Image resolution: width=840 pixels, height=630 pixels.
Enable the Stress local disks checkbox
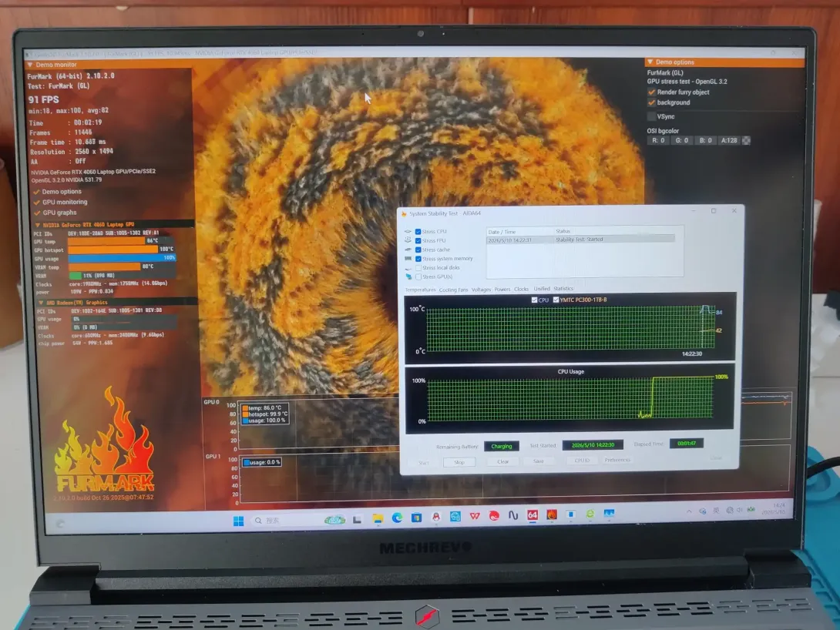tap(418, 267)
